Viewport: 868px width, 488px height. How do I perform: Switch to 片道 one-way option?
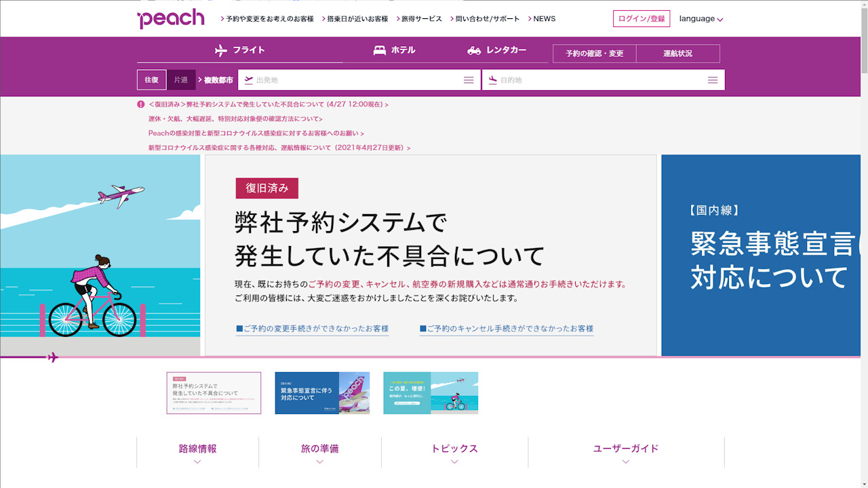181,79
